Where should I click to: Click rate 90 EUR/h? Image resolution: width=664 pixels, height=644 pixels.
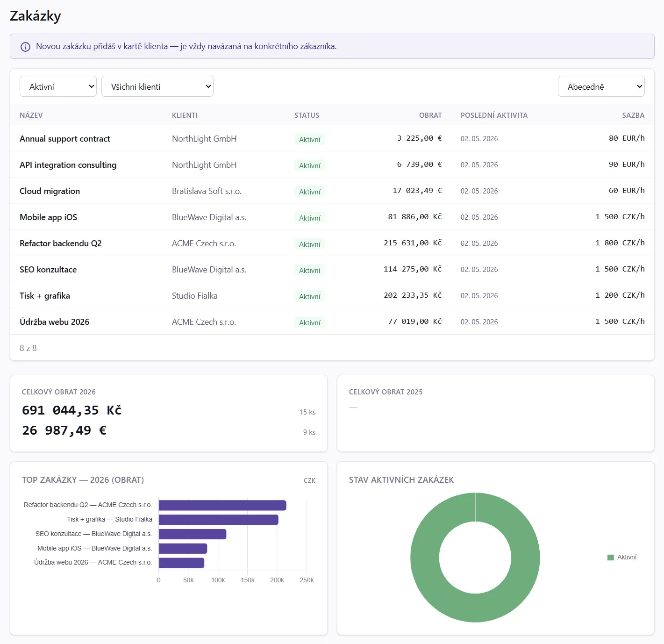627,165
